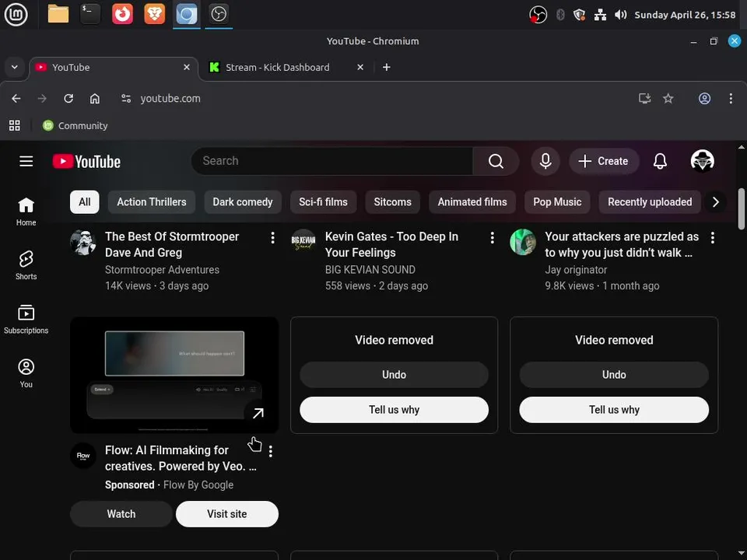Viewport: 747px width, 560px height.
Task: Open the Community bookmark
Action: [x=75, y=125]
